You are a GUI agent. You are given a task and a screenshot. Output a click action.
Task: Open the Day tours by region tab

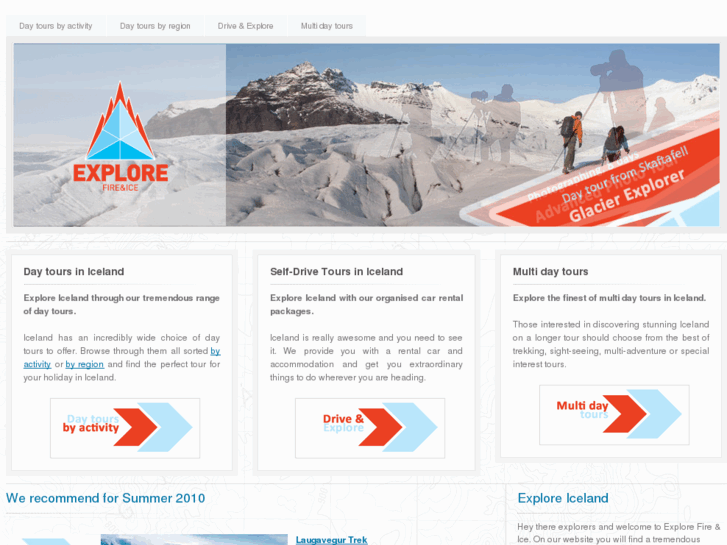coord(155,26)
